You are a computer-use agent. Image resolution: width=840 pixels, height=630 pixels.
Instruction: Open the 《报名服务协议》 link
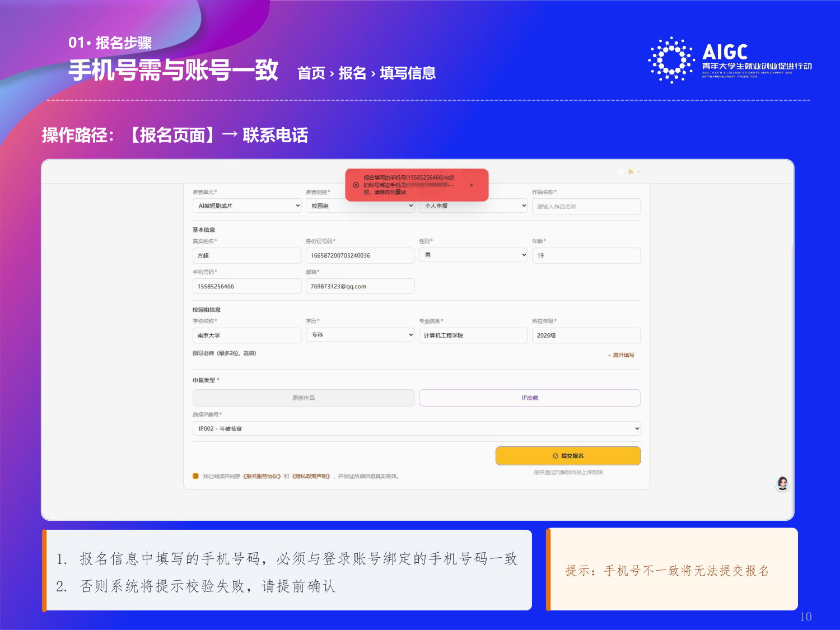(x=262, y=477)
